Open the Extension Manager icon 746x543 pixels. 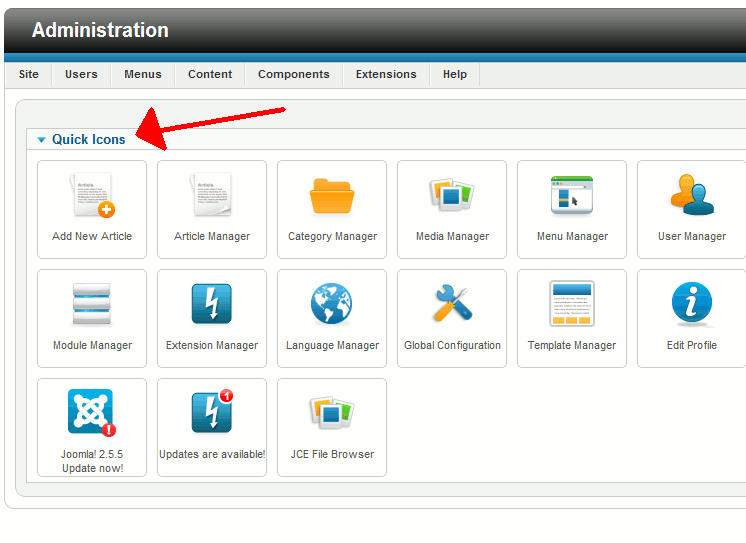(x=212, y=305)
